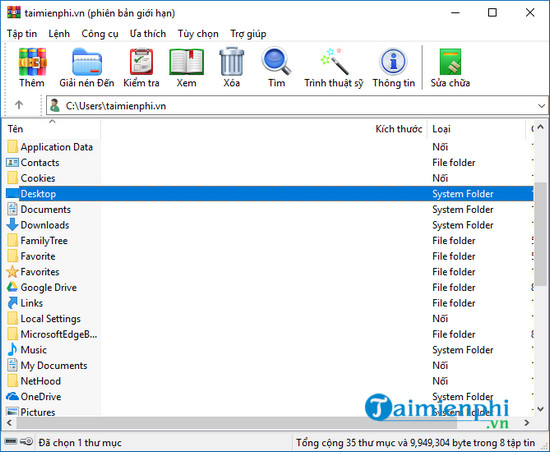Expand the address bar path dropdown
Viewport: 550px width, 452px height.
(x=542, y=106)
